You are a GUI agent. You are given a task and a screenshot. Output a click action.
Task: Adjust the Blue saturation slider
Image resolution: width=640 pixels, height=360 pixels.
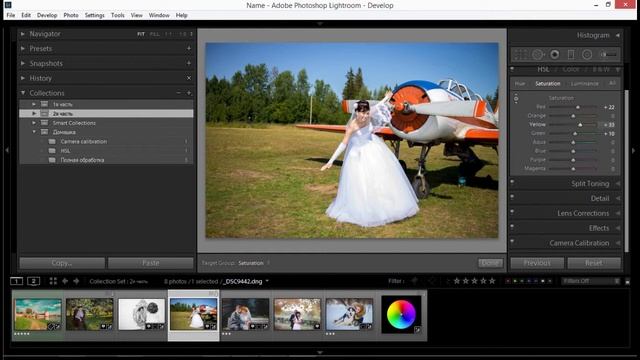point(573,151)
